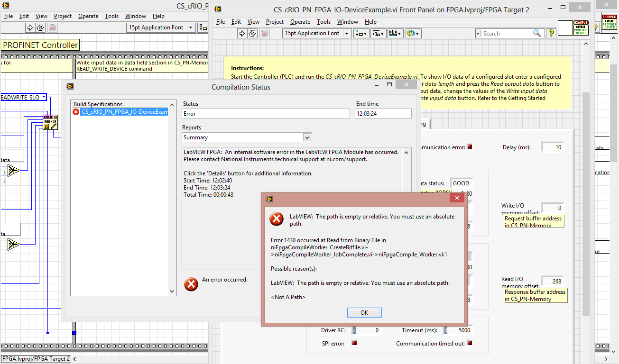Open File menu in front panel window
This screenshot has width=619, height=364.
pos(221,22)
